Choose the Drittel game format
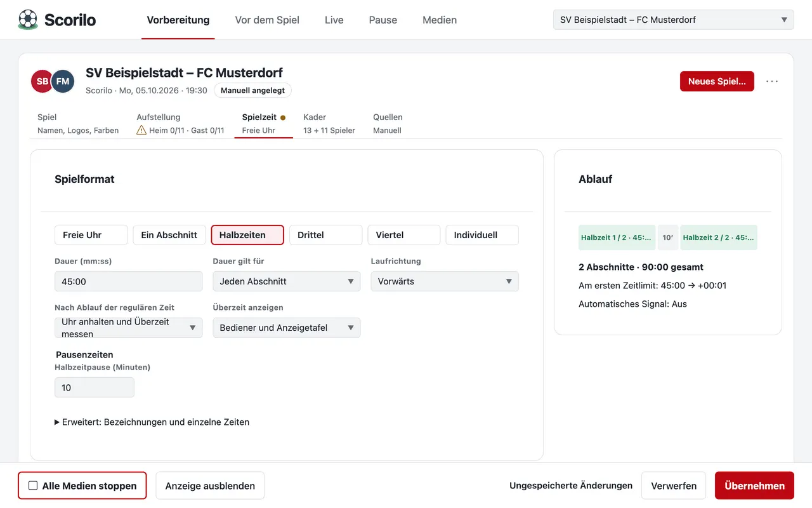 pyautogui.click(x=325, y=235)
